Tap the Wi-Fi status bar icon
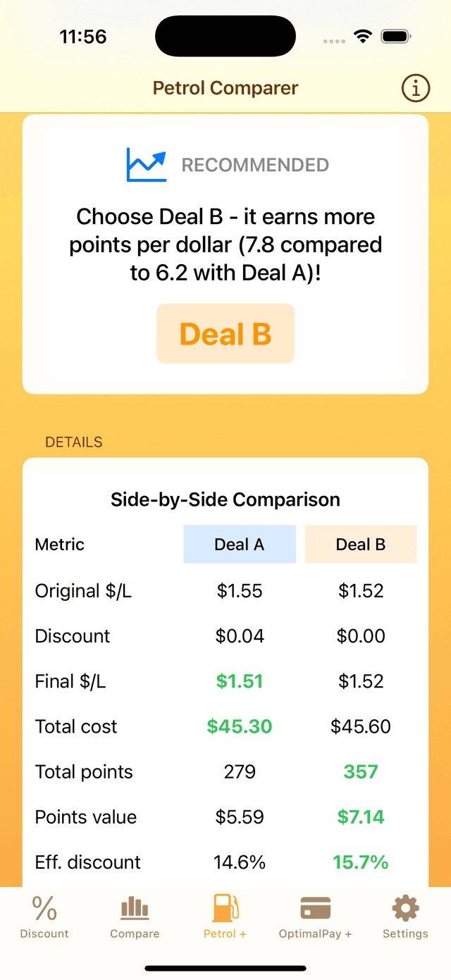This screenshot has height=980, width=451. pyautogui.click(x=363, y=37)
